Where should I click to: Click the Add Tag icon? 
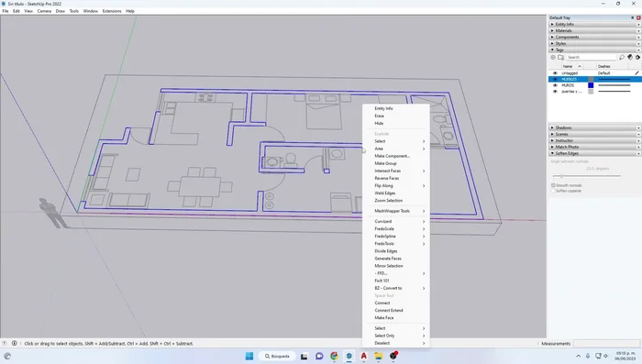553,58
